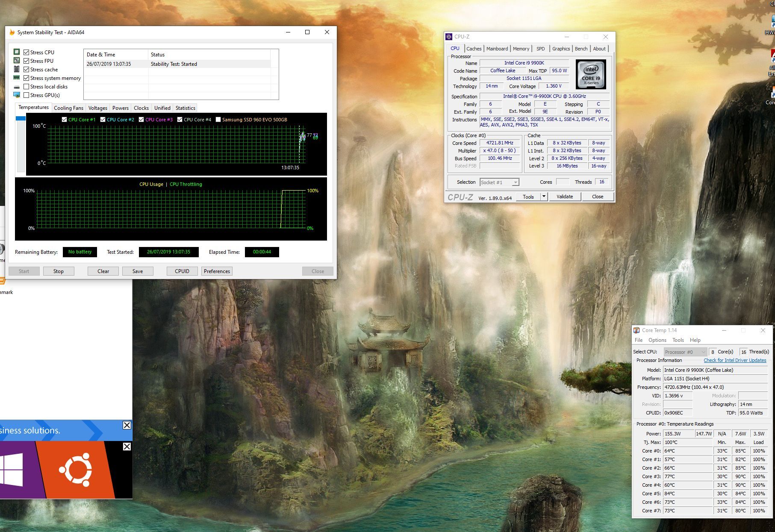Uncheck the Stress cache checkbox
Screen dimensions: 775x532
tap(27, 69)
